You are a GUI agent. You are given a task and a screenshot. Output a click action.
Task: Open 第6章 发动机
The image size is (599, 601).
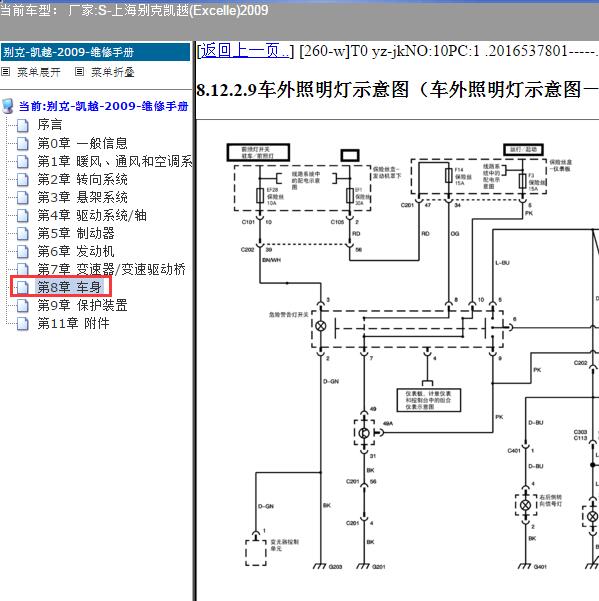(76, 251)
